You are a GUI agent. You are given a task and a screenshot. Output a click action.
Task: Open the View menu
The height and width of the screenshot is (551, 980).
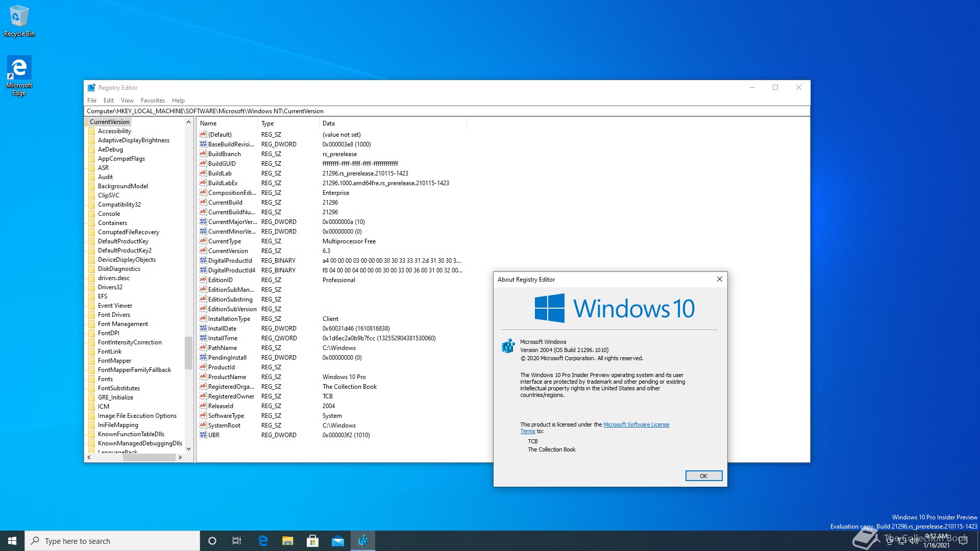(127, 101)
